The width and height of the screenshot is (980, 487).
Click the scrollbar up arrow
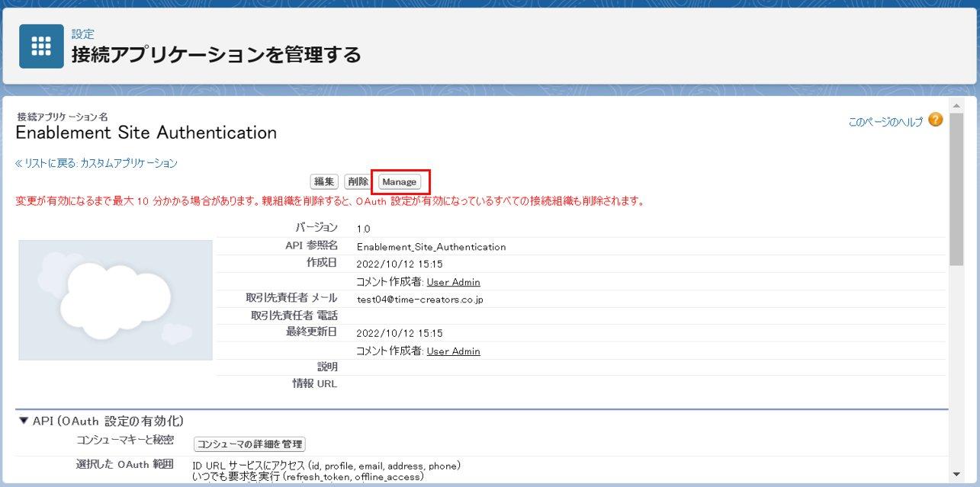pyautogui.click(x=956, y=105)
